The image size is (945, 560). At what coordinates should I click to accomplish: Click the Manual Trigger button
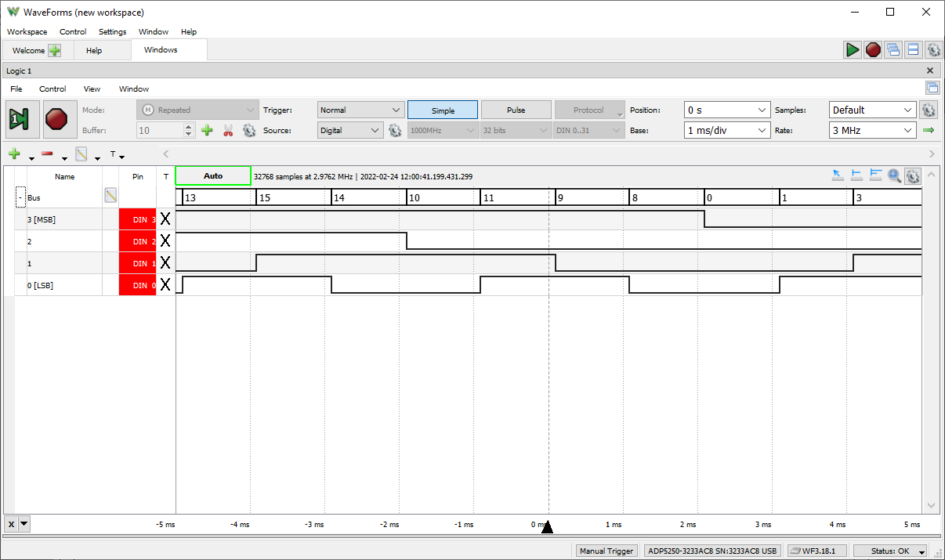(x=606, y=551)
